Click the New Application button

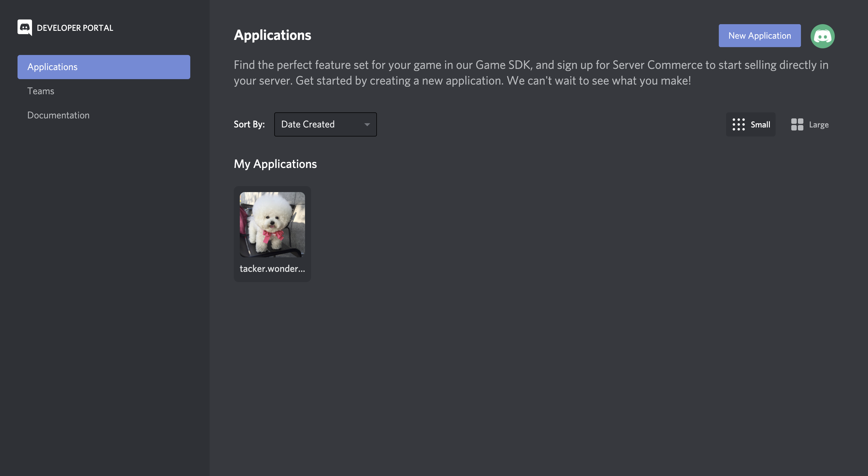click(x=760, y=35)
